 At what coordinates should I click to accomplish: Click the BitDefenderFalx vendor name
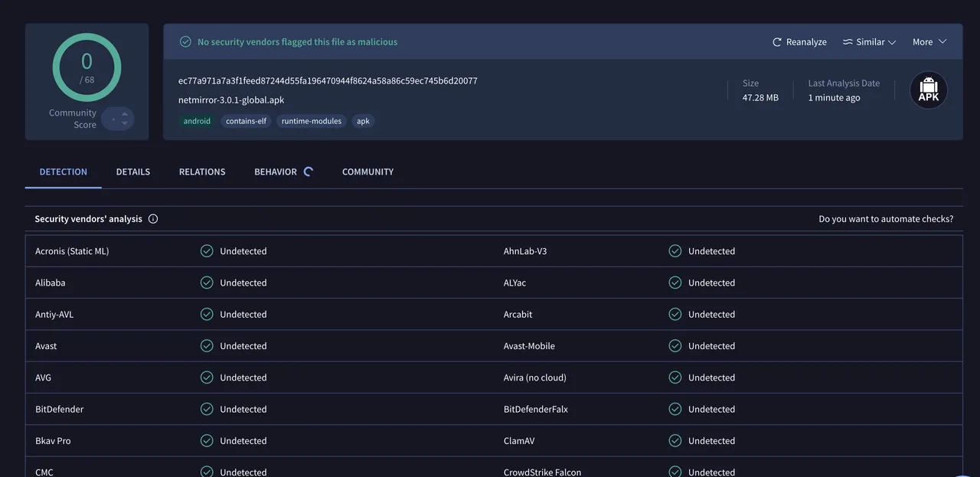click(536, 409)
